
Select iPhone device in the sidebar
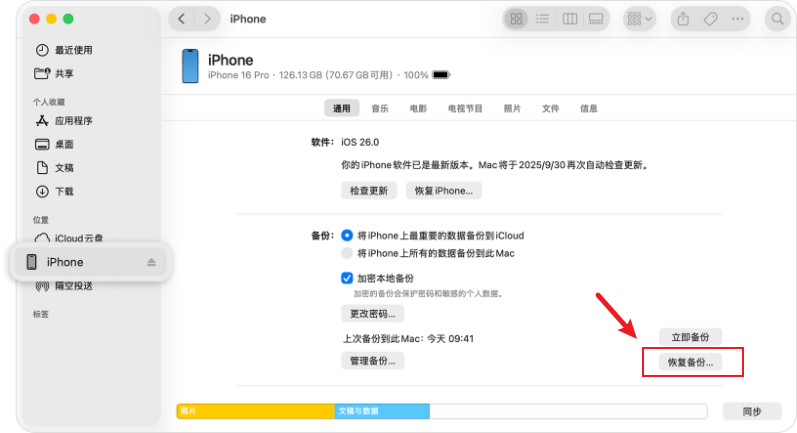(90, 262)
